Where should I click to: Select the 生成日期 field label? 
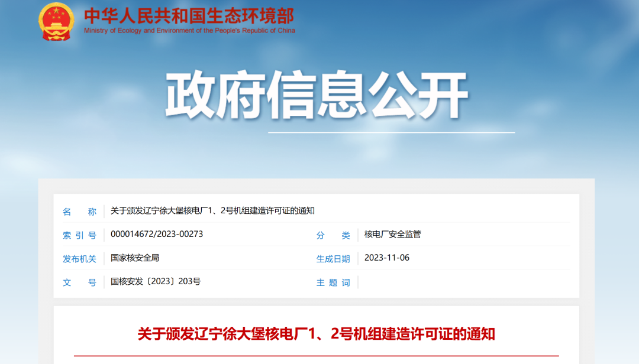333,259
